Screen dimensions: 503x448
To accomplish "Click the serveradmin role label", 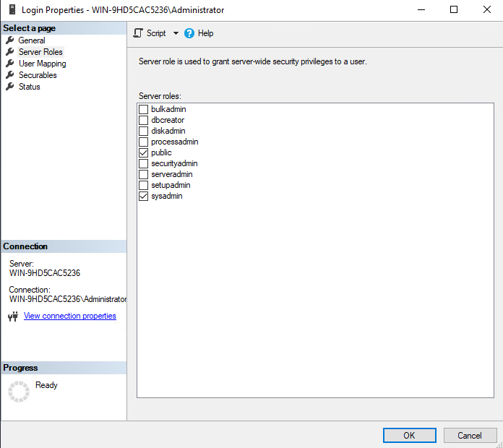I will pyautogui.click(x=171, y=174).
